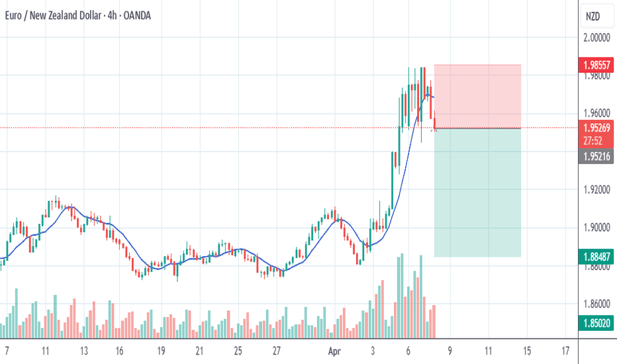
Task: Select the green profit target zone
Action: pos(477,193)
